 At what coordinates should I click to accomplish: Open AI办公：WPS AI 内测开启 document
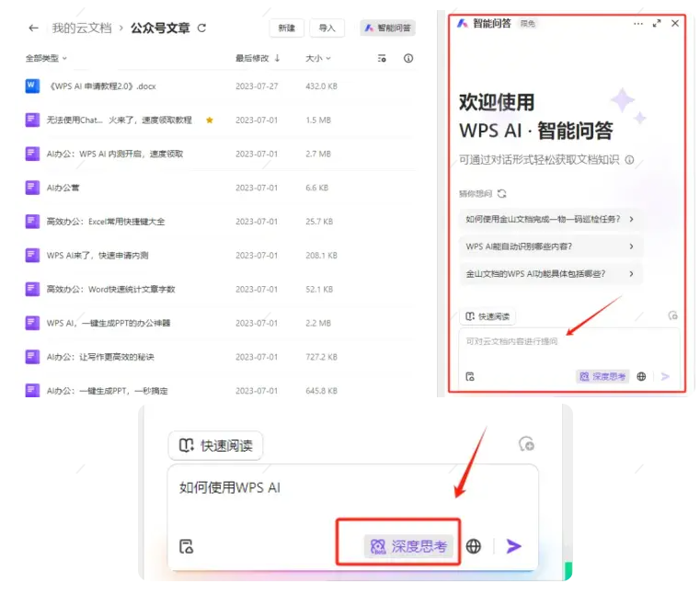click(115, 154)
